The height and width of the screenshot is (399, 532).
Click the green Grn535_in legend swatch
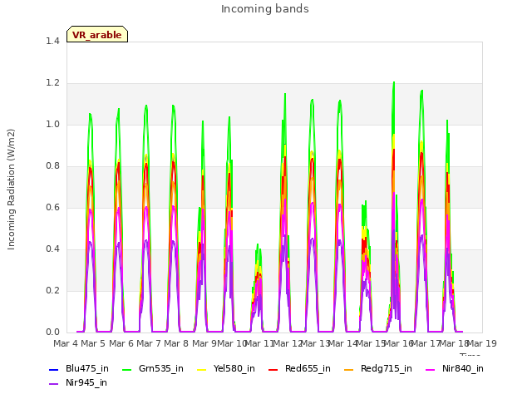(x=127, y=369)
